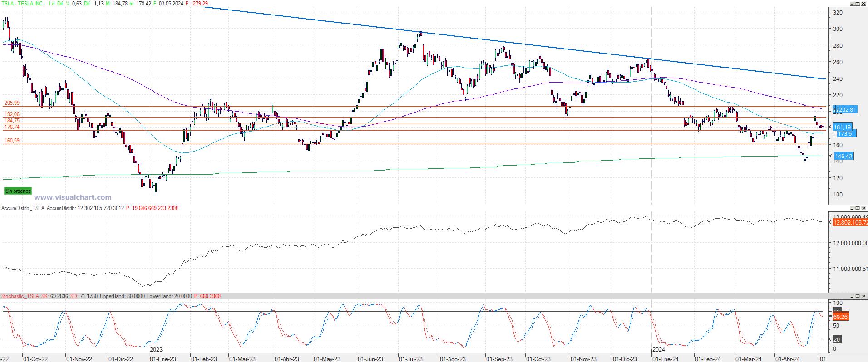Select the stochastic 'SD: 71,1730' reading
This screenshot has width=868, height=362.
coord(84,296)
